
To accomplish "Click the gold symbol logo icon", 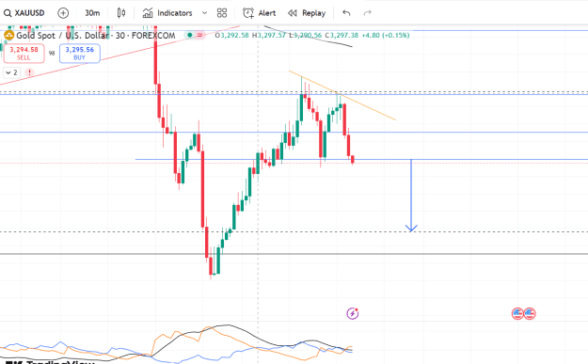I will [x=8, y=36].
